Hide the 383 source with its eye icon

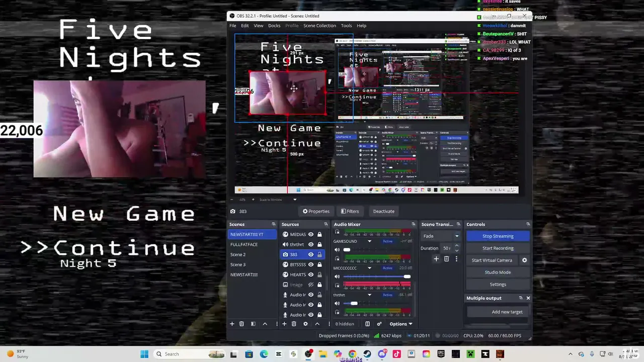pyautogui.click(x=310, y=254)
